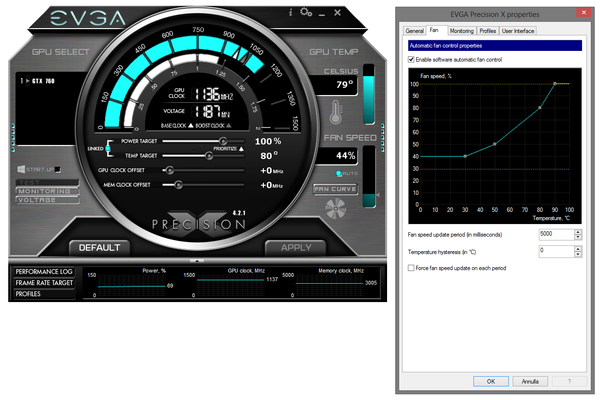Click the Memory clock MHz monitoring graph
Image resolution: width=600 pixels, height=400 pixels.
coord(329,285)
